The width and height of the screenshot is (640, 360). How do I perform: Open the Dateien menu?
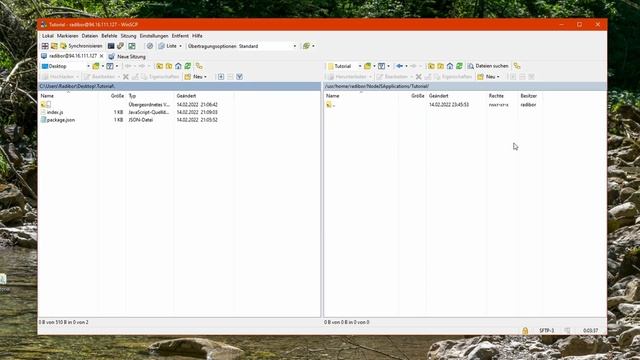90,36
